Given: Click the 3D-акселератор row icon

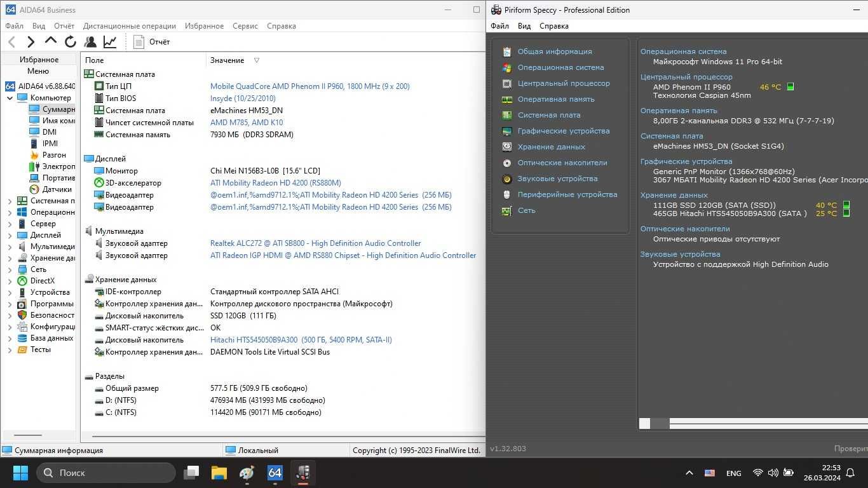Looking at the screenshot, I should click(x=99, y=183).
